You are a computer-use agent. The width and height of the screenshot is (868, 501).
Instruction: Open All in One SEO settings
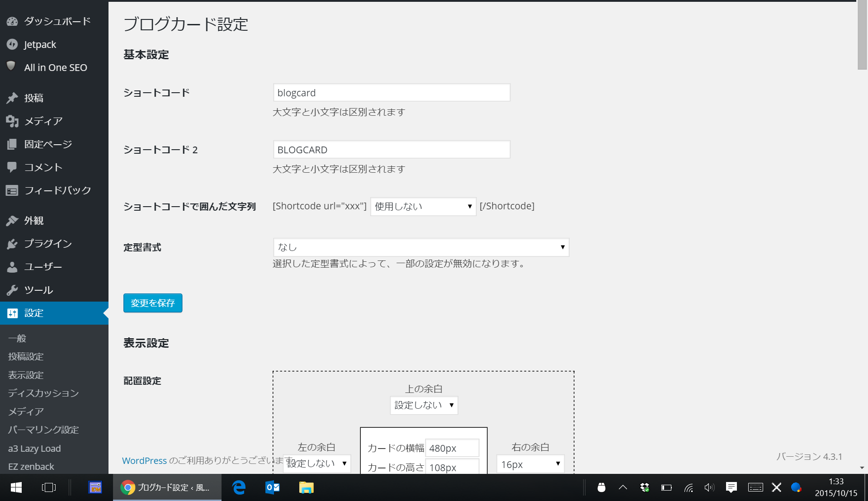[55, 67]
